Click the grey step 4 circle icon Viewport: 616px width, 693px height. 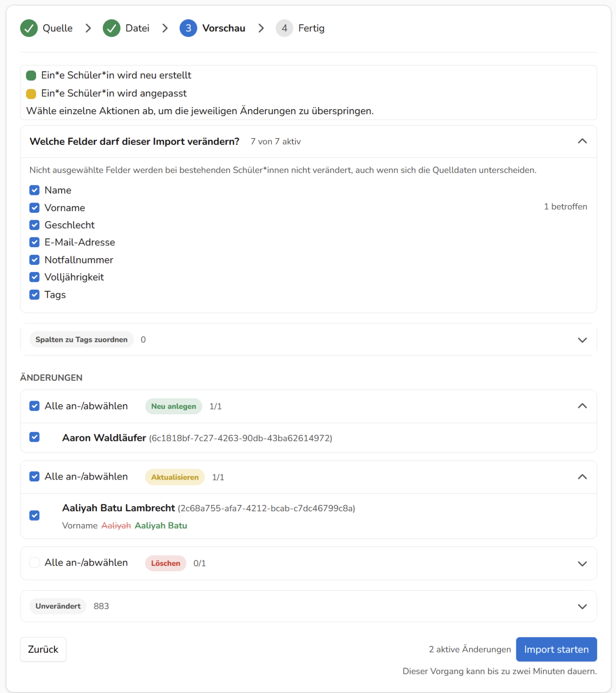pyautogui.click(x=285, y=28)
